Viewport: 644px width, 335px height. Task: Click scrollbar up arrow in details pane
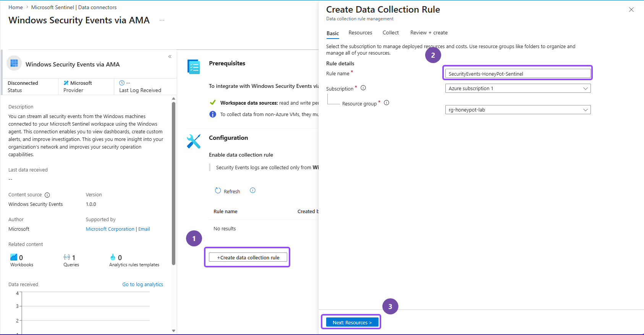(x=173, y=99)
